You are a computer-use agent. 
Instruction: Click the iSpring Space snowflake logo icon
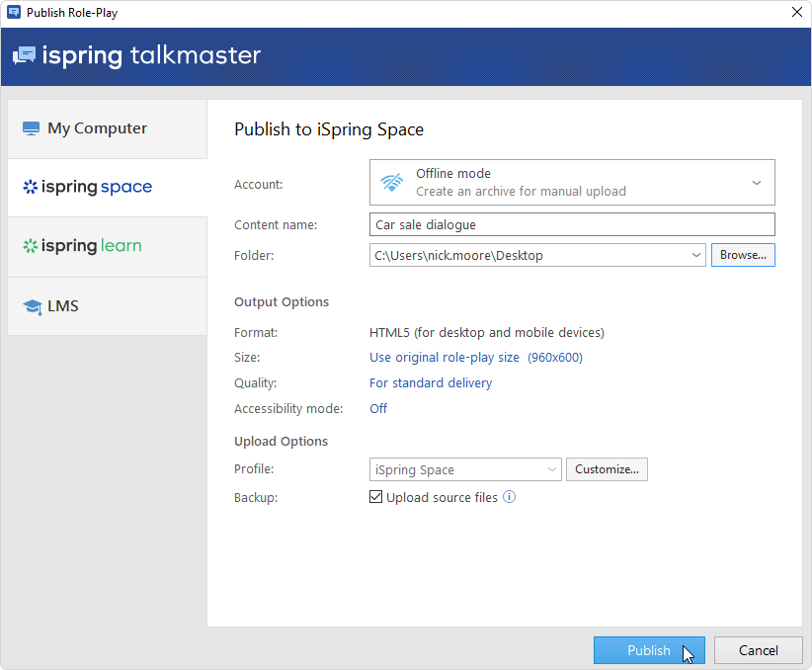tap(31, 187)
